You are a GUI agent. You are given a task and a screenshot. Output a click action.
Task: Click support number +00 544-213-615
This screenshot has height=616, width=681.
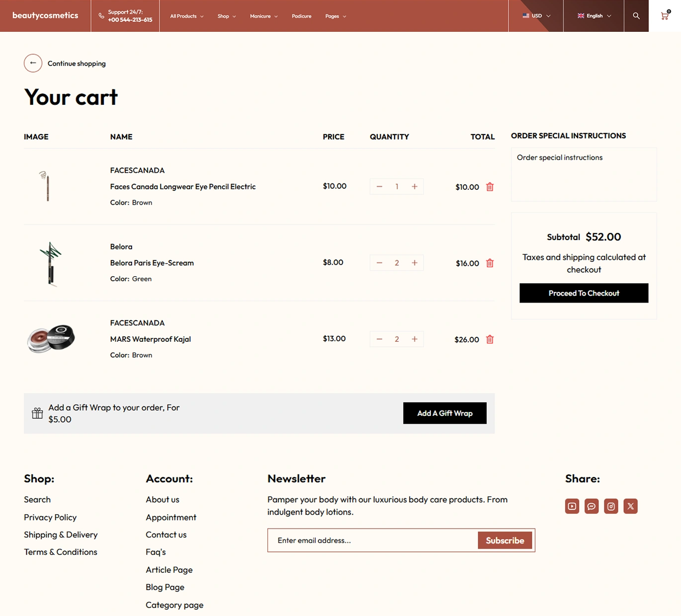coord(130,20)
